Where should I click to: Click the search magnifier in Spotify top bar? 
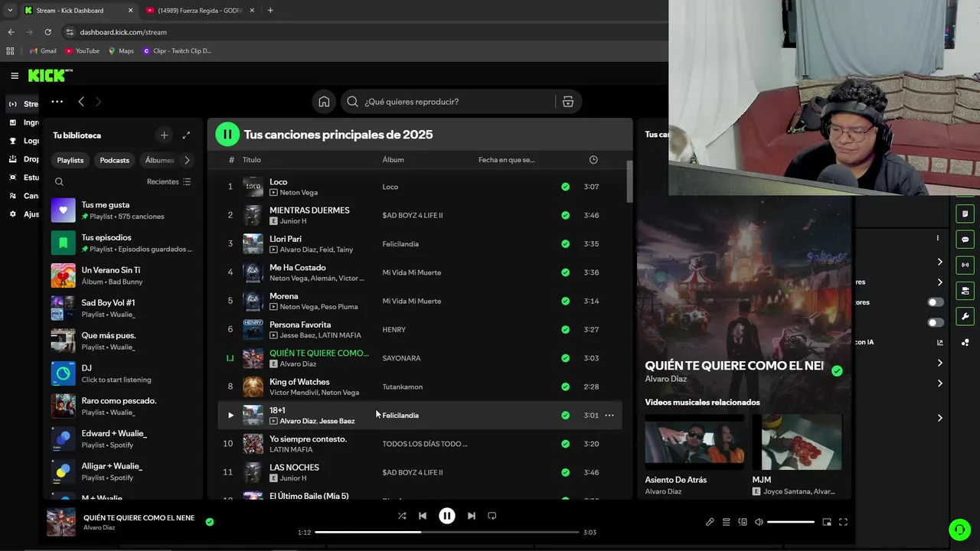click(352, 102)
